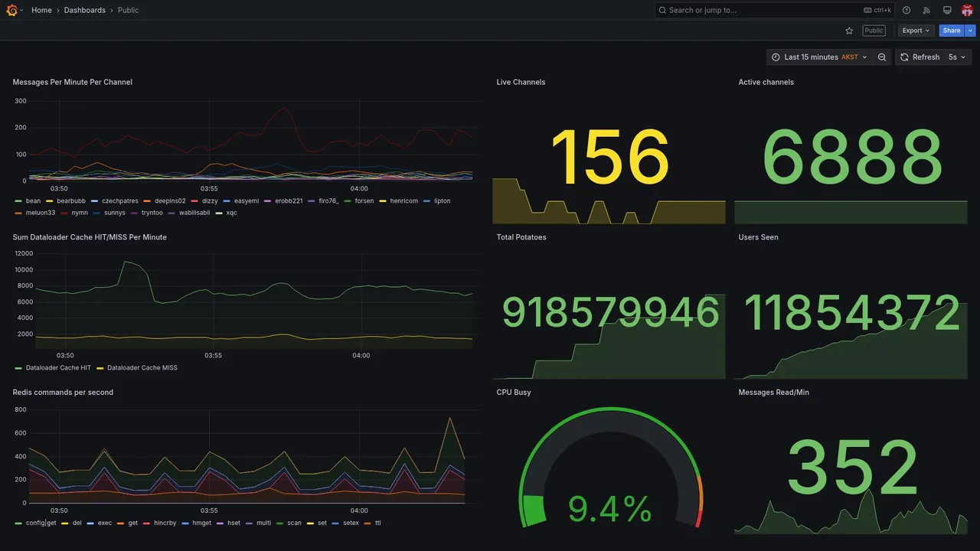The image size is (980, 551).
Task: Open the Dashboards breadcrumb
Action: coord(85,10)
